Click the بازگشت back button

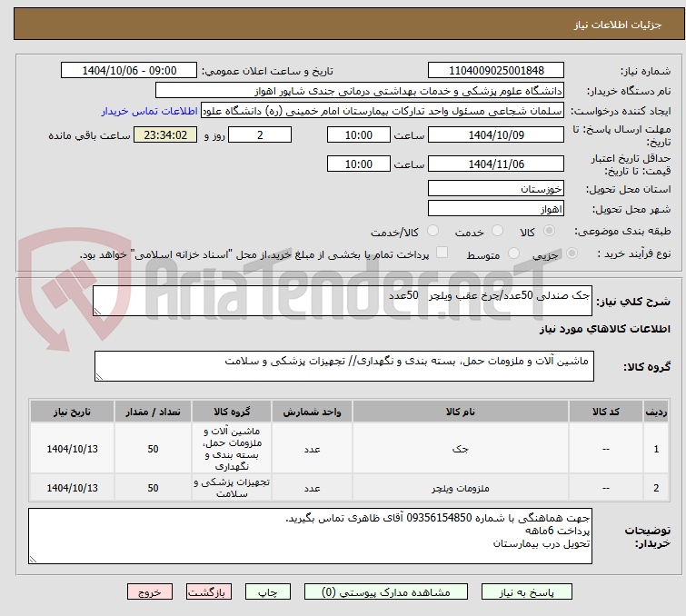coord(208,592)
